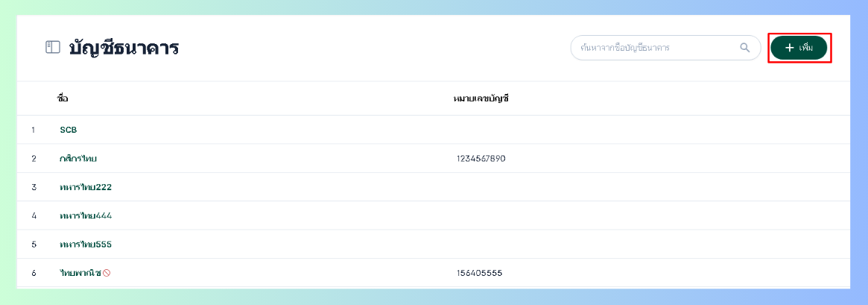Select the ทหารไทย444 account entry

86,216
